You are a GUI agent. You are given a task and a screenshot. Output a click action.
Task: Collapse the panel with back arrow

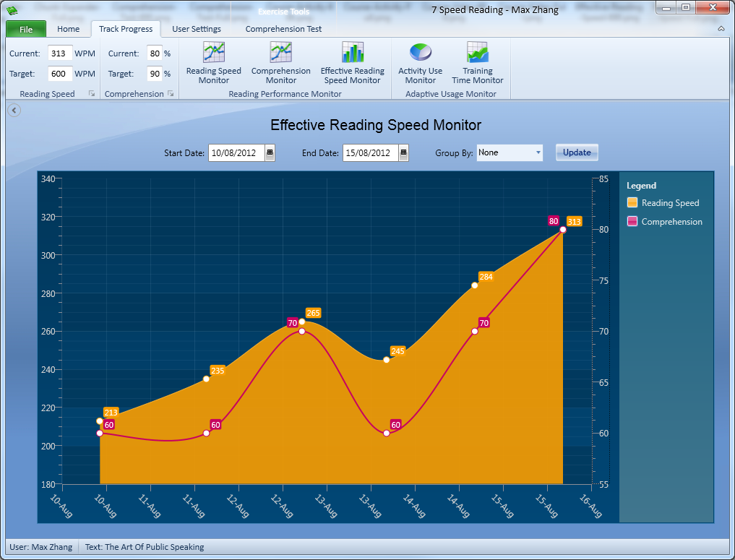(14, 110)
